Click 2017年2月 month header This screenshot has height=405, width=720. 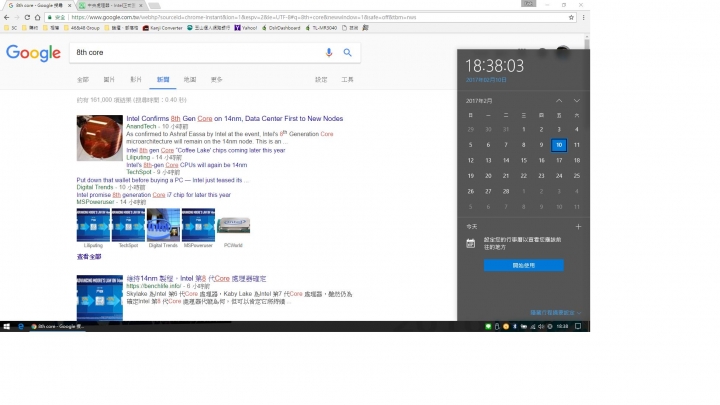(479, 101)
